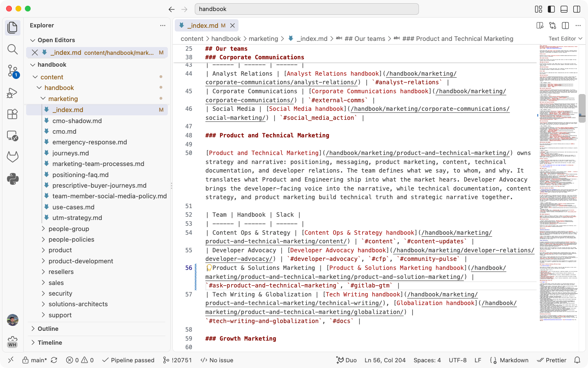Open markdown preview to the side
Image resolution: width=588 pixels, height=368 pixels.
[x=540, y=25]
